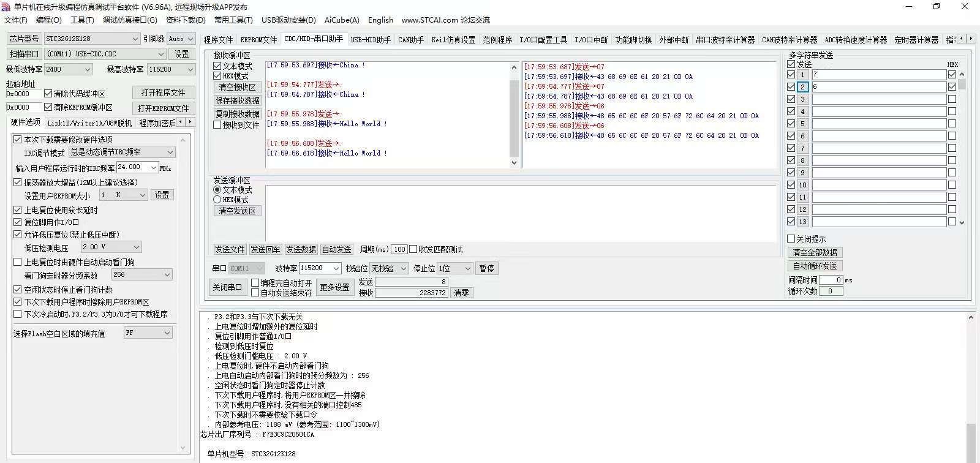This screenshot has width=980, height=463.
Task: Go to the Keil仿真设置 tab
Action: [x=453, y=40]
